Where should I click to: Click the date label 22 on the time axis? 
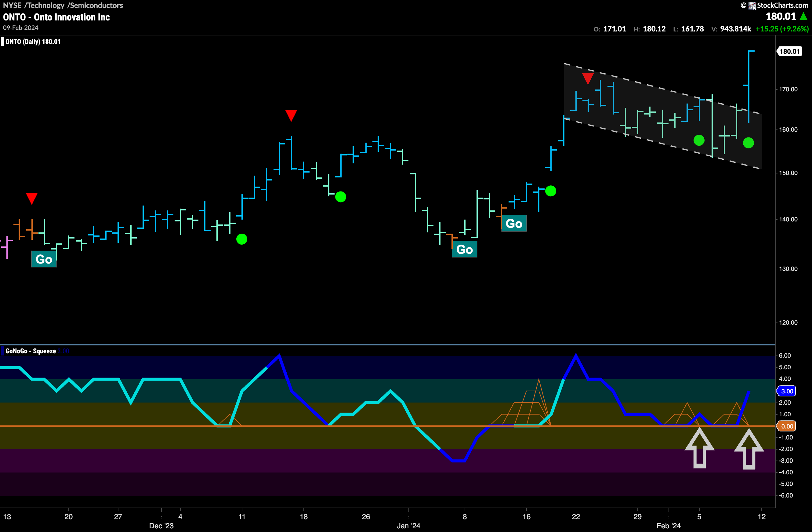click(x=576, y=516)
